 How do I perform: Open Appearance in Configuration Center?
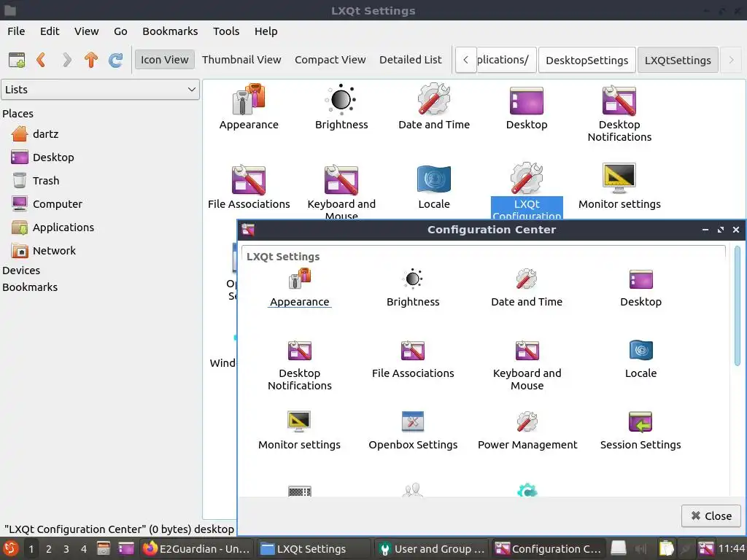point(299,287)
